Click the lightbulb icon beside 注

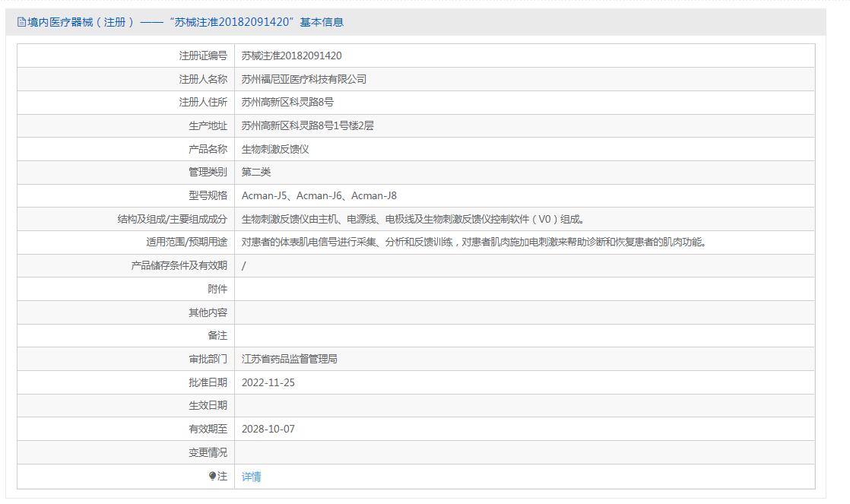[x=212, y=476]
